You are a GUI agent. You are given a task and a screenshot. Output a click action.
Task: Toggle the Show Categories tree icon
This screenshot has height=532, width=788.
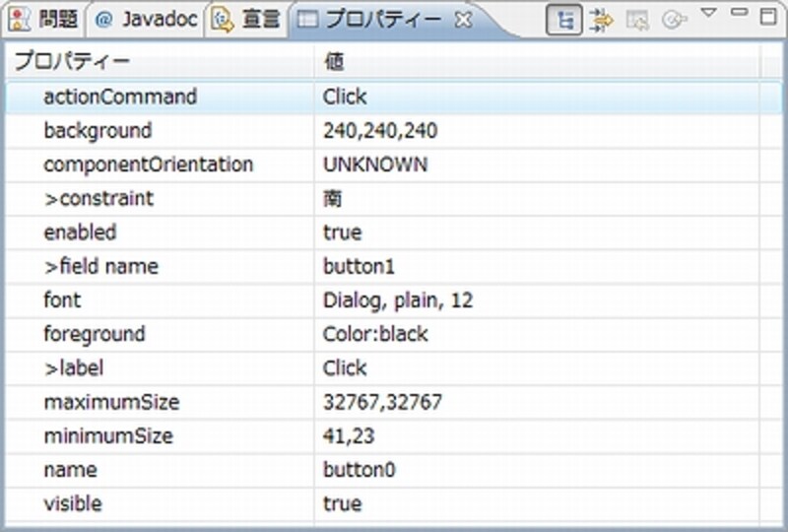[563, 19]
